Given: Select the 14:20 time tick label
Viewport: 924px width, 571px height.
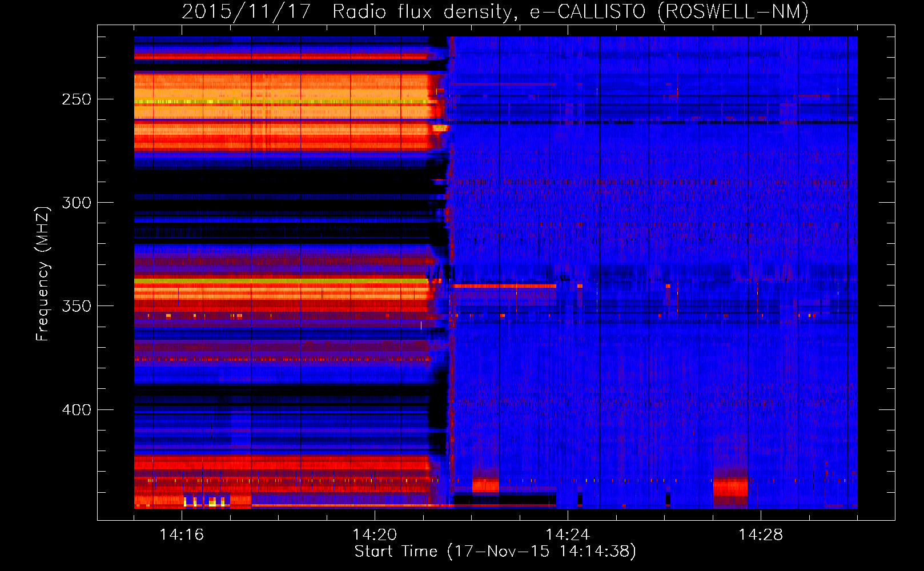Looking at the screenshot, I should (375, 535).
